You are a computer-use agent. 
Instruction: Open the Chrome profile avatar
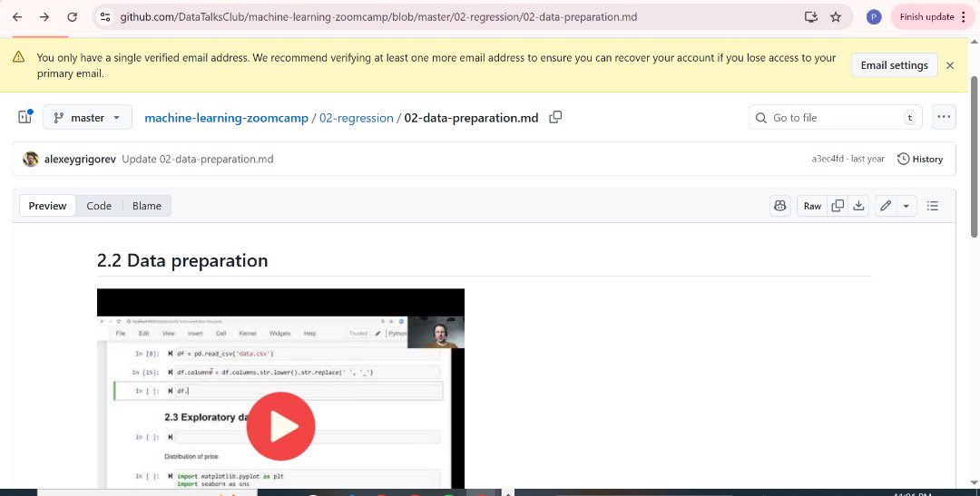pos(874,17)
